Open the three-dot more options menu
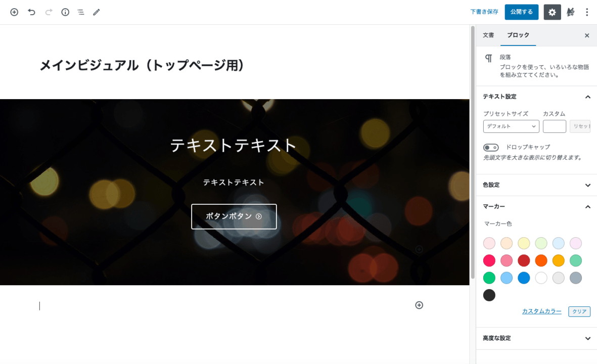 (x=587, y=12)
